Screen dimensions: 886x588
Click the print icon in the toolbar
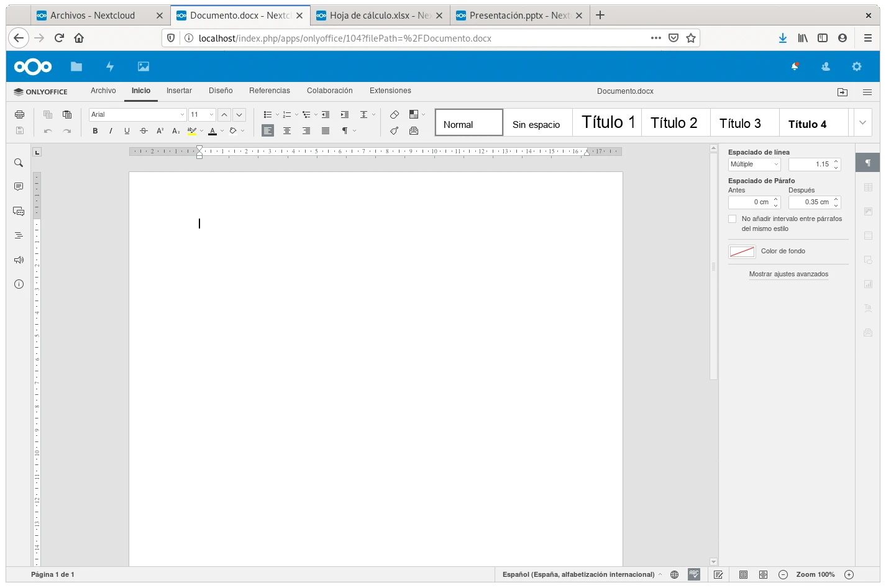pyautogui.click(x=19, y=114)
